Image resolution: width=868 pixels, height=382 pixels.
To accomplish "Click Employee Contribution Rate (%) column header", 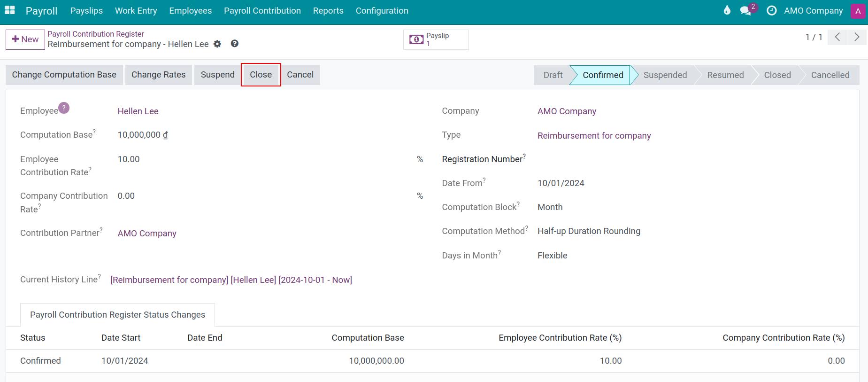I will 560,338.
